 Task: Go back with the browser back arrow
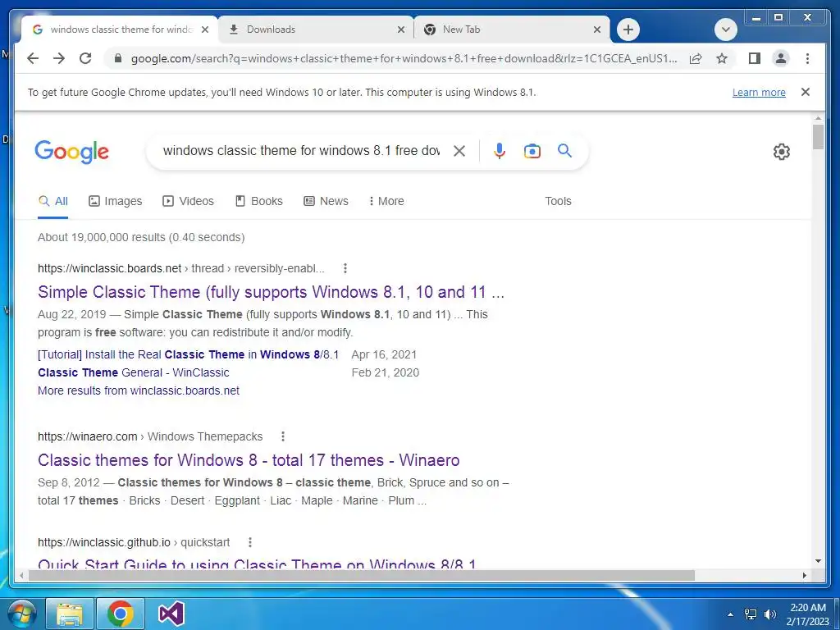click(x=33, y=58)
